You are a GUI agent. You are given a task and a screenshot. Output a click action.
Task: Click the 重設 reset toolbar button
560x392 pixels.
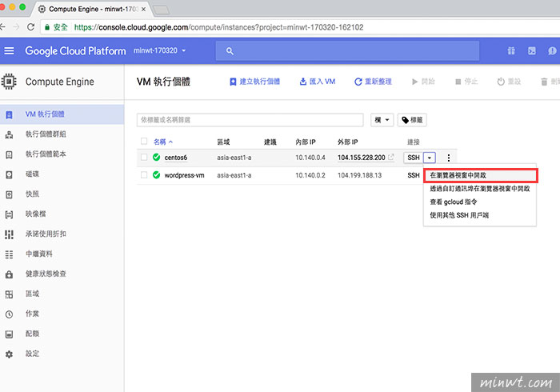(x=509, y=82)
